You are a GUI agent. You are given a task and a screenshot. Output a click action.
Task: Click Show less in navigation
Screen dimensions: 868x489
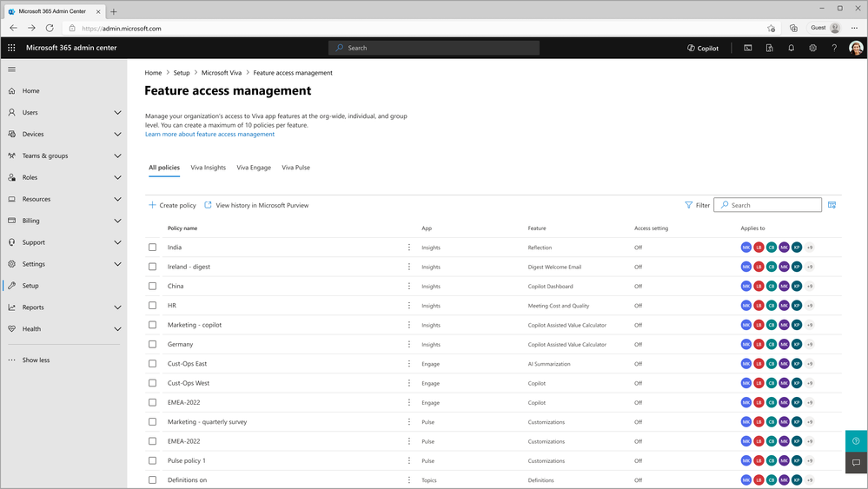tap(36, 360)
